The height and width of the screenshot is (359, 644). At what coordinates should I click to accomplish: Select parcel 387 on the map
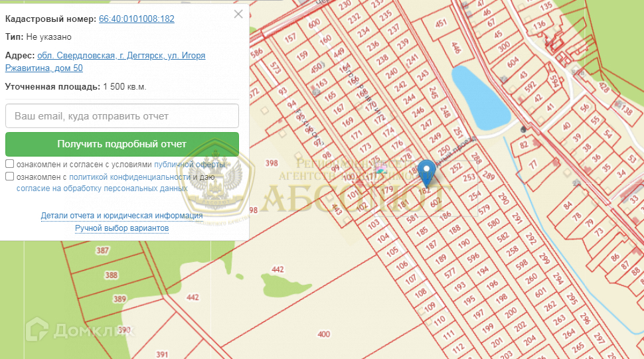[x=102, y=250]
